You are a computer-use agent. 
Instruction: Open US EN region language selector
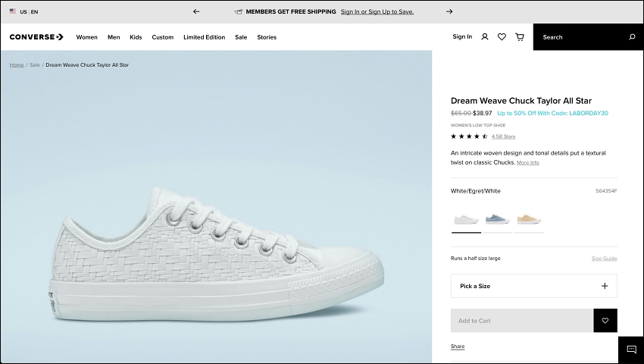tap(23, 11)
